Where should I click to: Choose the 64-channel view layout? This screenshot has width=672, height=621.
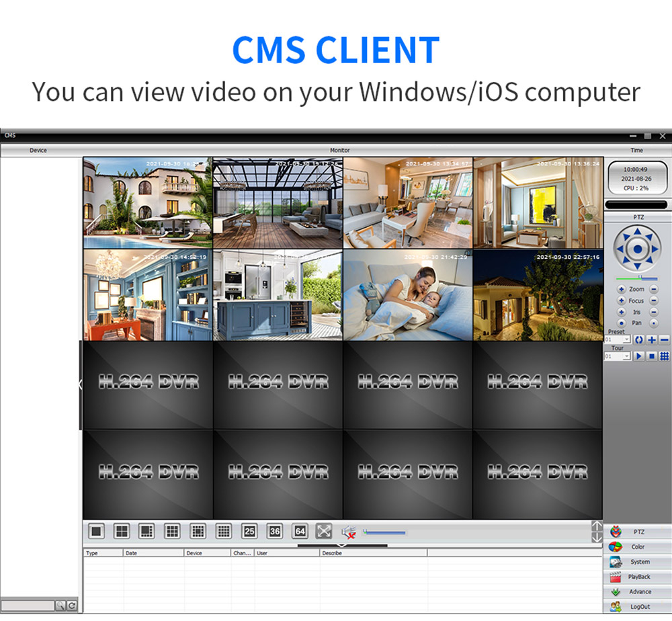click(x=300, y=531)
